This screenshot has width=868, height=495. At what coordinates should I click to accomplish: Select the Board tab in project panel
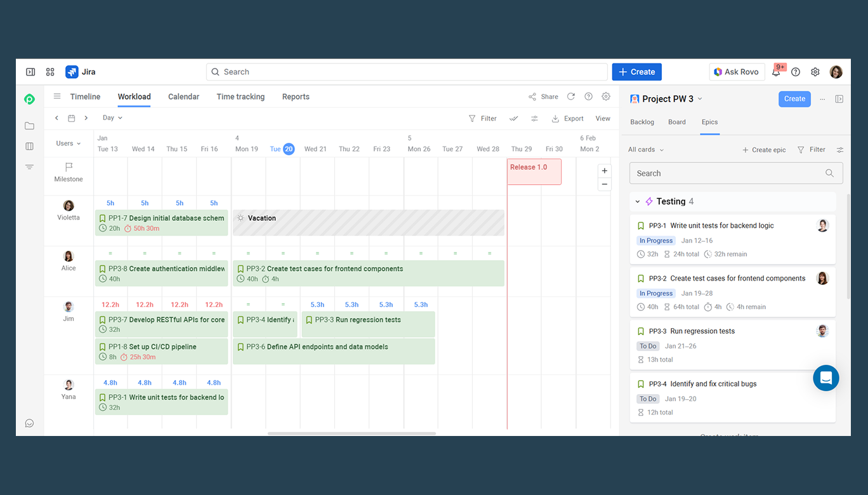point(677,122)
